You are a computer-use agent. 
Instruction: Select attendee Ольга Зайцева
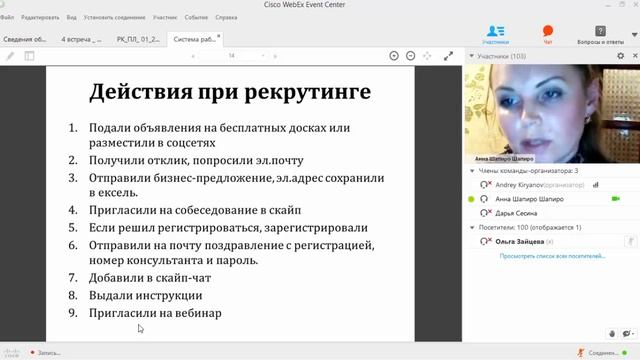click(x=520, y=242)
